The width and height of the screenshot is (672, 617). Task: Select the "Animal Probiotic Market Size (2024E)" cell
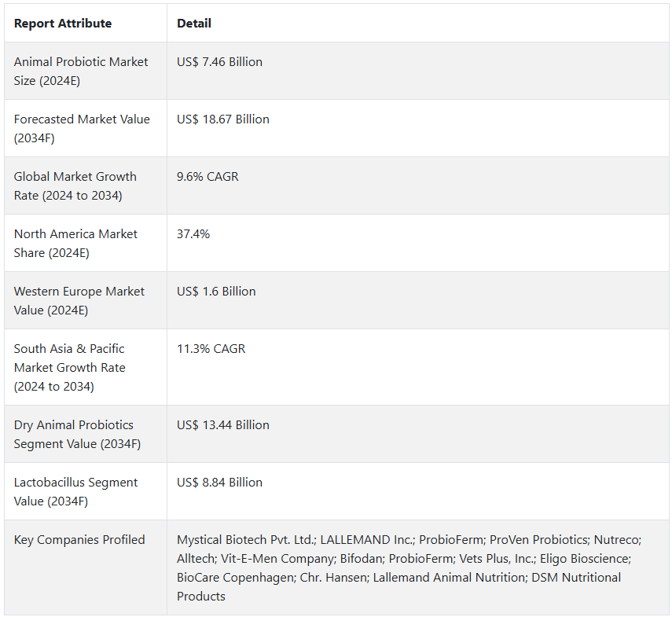click(x=81, y=71)
